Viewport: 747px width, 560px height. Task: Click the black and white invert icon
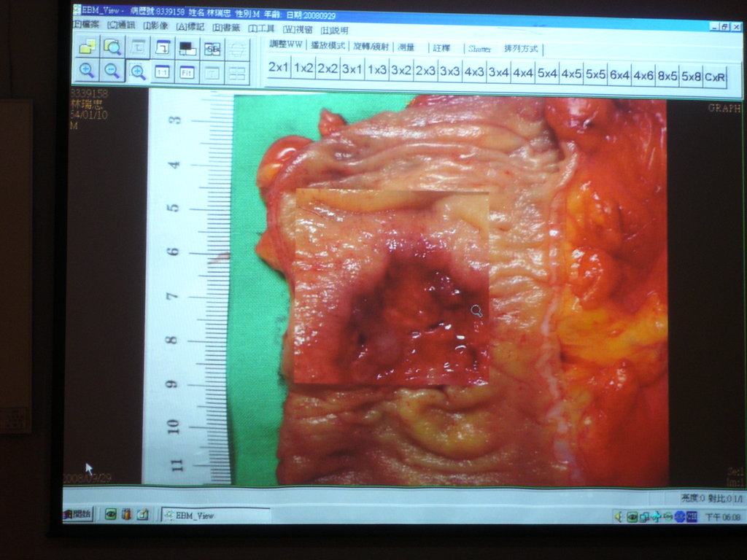pos(187,48)
